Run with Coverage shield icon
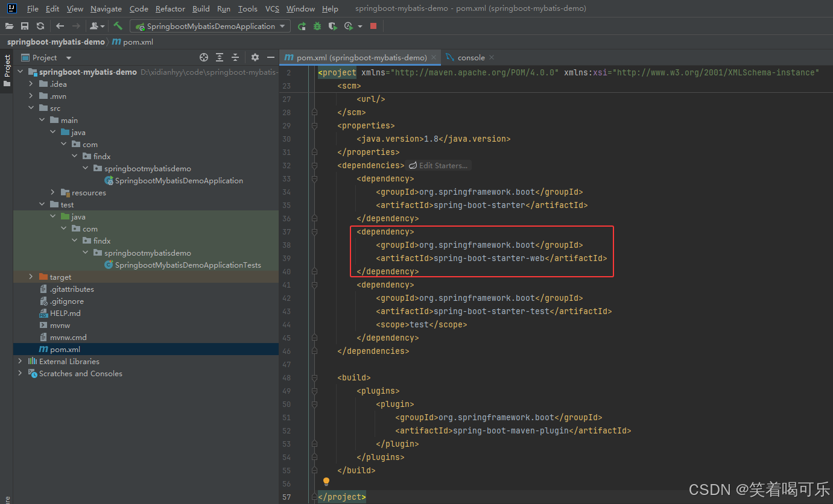This screenshot has width=833, height=504. (332, 26)
